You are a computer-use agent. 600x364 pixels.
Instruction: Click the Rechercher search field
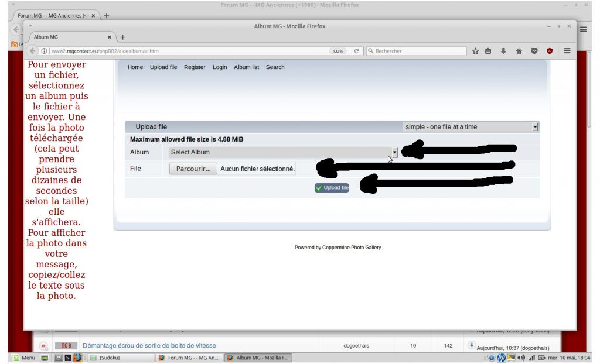[417, 51]
